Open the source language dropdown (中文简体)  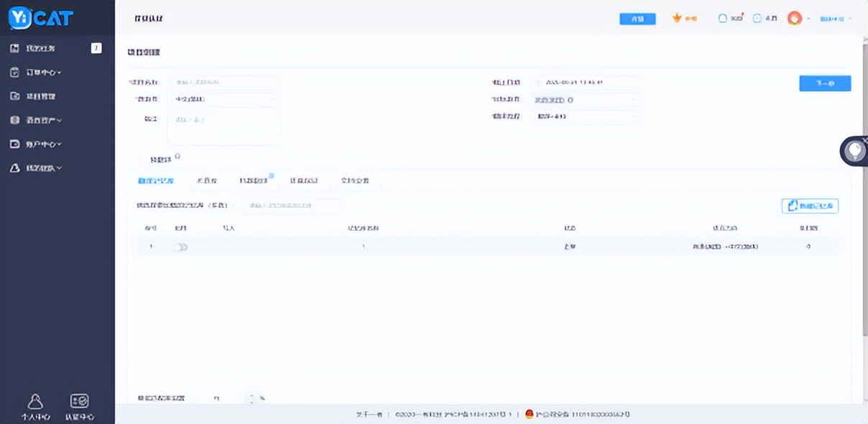(x=223, y=99)
